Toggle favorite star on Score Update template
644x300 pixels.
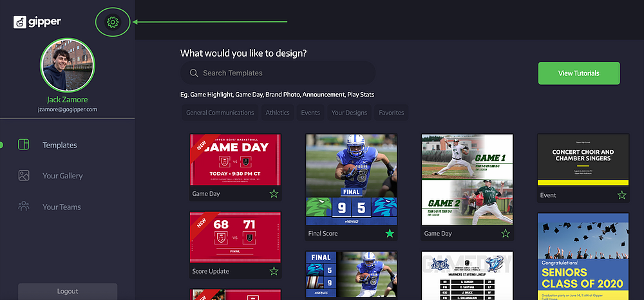point(274,271)
